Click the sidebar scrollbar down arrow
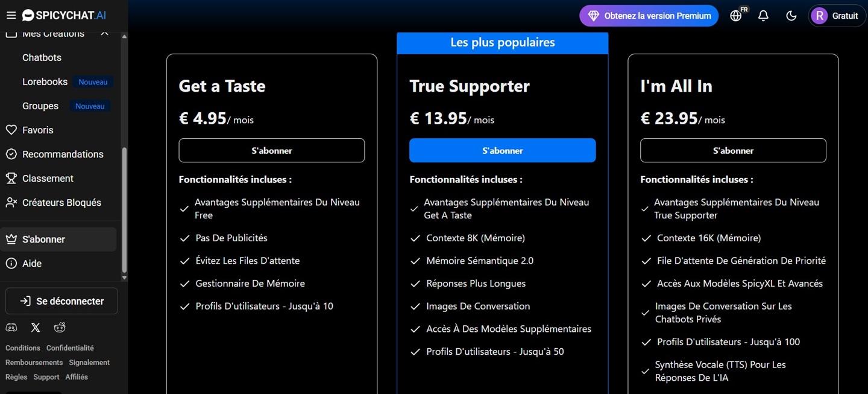Viewport: 868px width, 394px height. click(124, 278)
